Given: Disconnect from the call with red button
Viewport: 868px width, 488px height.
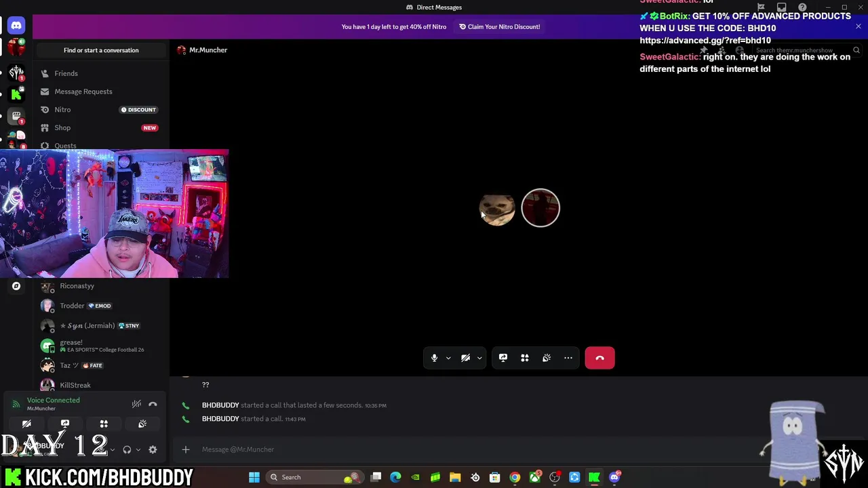Looking at the screenshot, I should [x=599, y=358].
